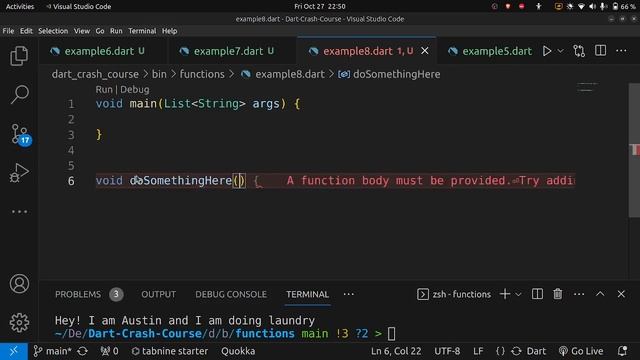Split the terminal panel

(537, 294)
